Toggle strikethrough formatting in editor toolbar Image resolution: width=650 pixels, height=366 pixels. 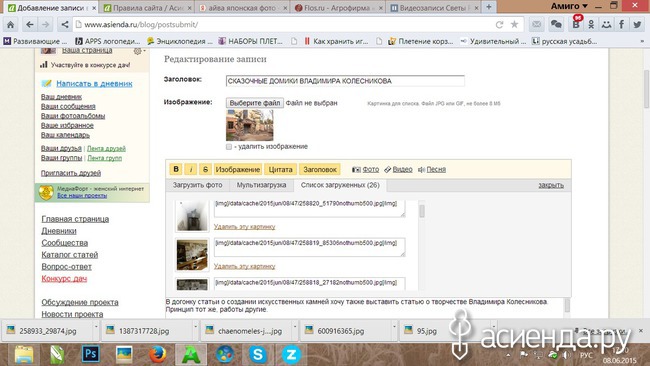click(205, 169)
